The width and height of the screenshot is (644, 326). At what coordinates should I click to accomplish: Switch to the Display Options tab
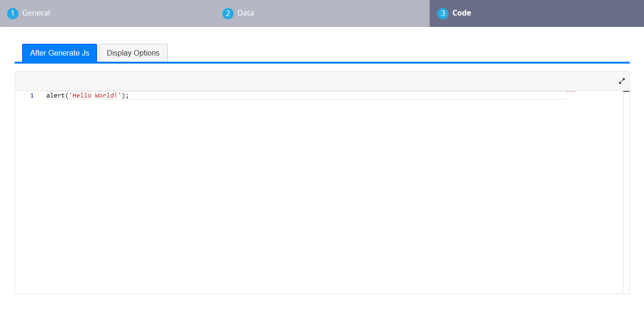(133, 53)
